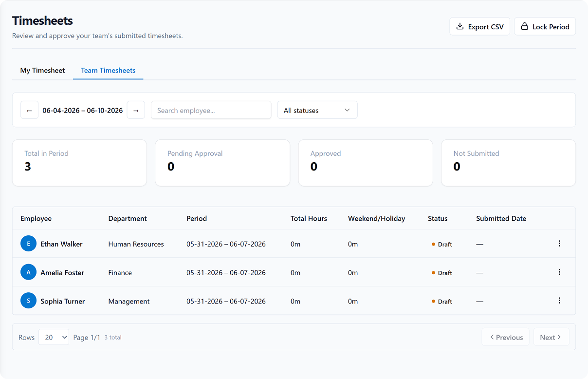Click the name Sophia Turner
This screenshot has height=379, width=588.
pyautogui.click(x=63, y=301)
